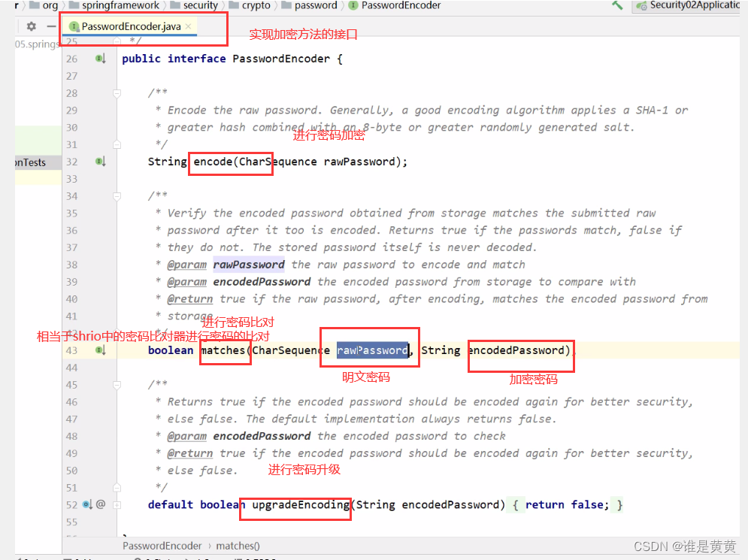Click '@param encodedPassword' tag on line 48
This screenshot has width=748, height=560.
click(238, 436)
